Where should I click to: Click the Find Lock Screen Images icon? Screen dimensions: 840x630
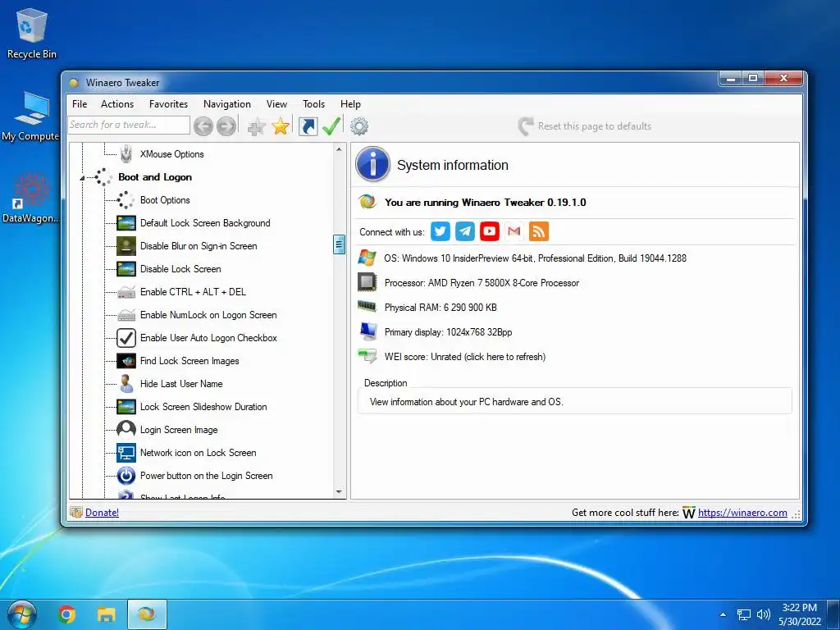tap(126, 361)
